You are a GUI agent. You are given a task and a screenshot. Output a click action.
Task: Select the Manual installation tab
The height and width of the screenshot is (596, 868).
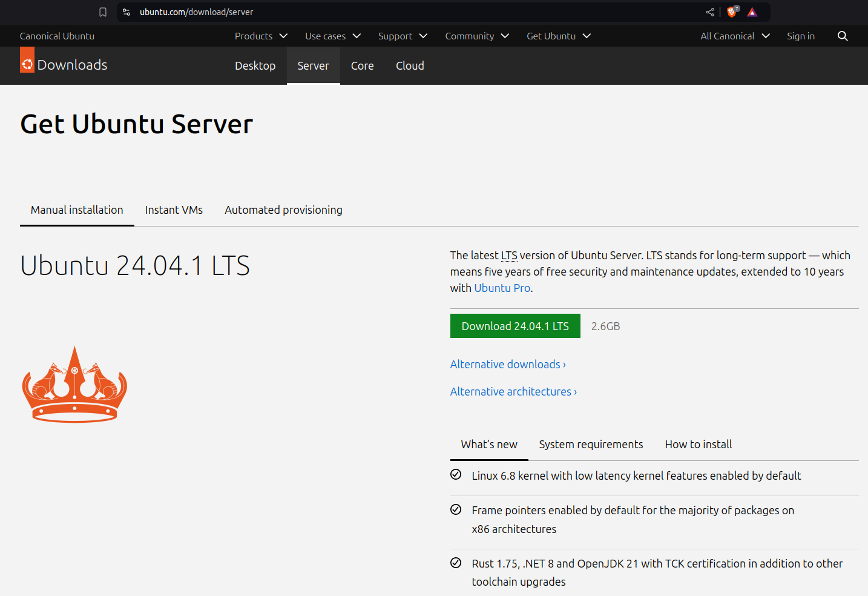[x=77, y=210]
